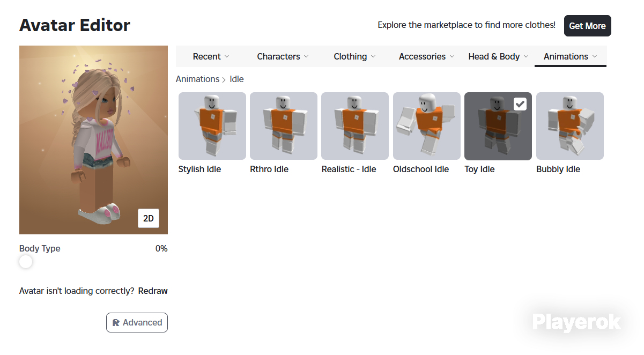
Task: Click the Toy Idle label
Action: click(x=479, y=169)
